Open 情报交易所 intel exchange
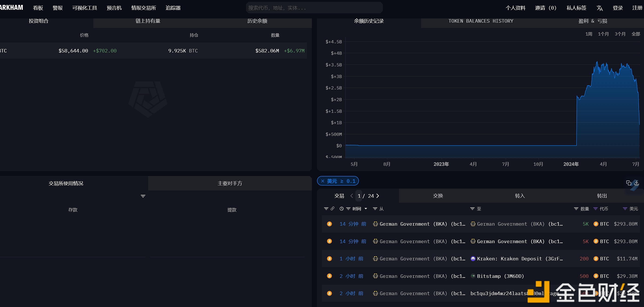 tap(144, 8)
